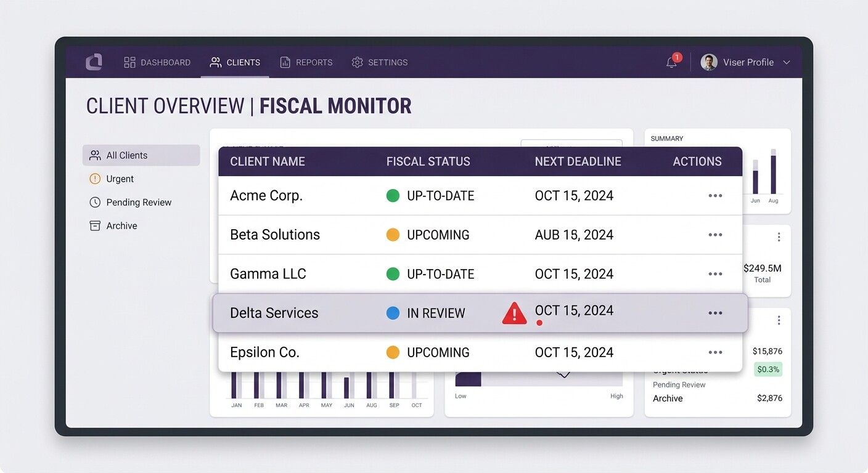Sort by the CLIENT NAME column header

268,161
